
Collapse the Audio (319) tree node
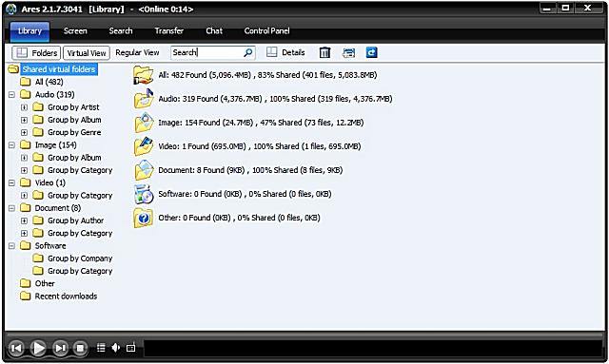point(11,95)
